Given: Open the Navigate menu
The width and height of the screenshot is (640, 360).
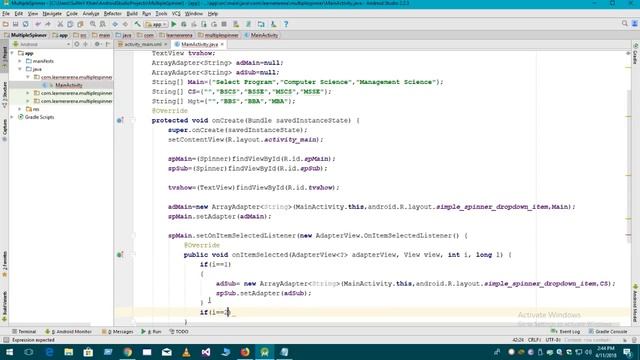Looking at the screenshot, I should [52, 13].
